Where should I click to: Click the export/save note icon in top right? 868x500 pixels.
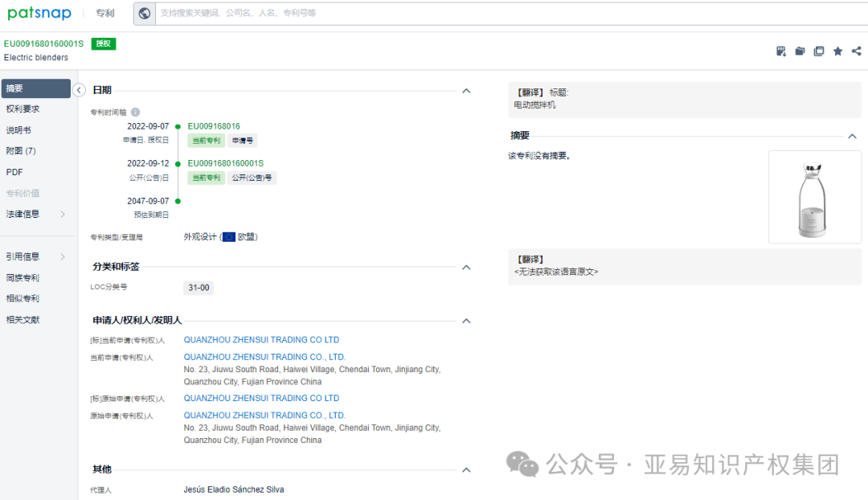(x=781, y=51)
